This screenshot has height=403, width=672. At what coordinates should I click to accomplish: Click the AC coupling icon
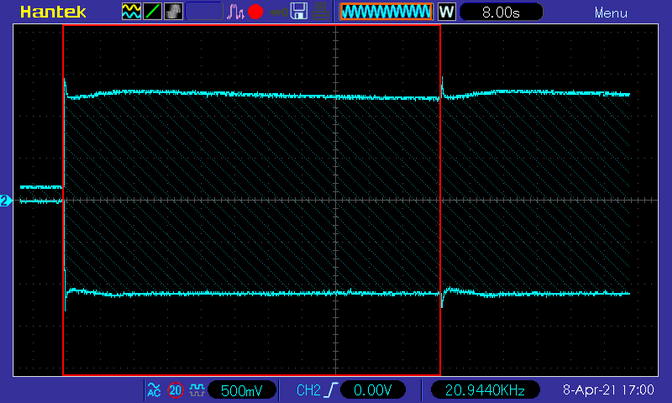[x=154, y=390]
